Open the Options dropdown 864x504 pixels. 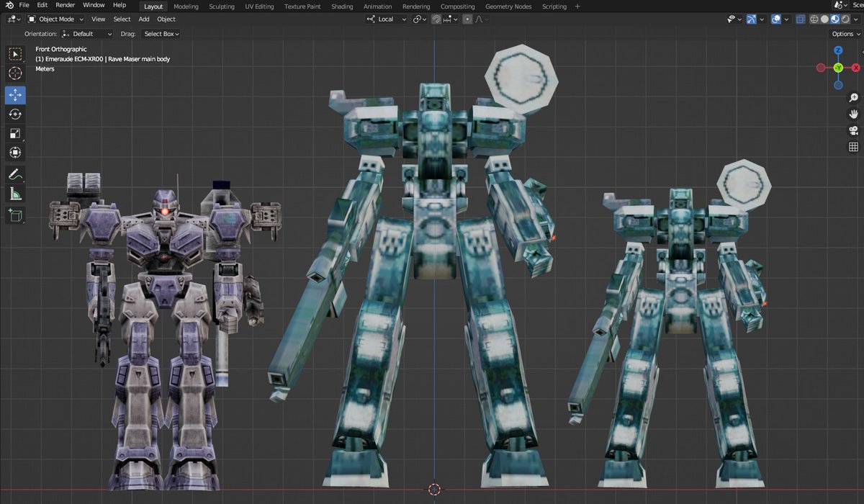(x=845, y=34)
